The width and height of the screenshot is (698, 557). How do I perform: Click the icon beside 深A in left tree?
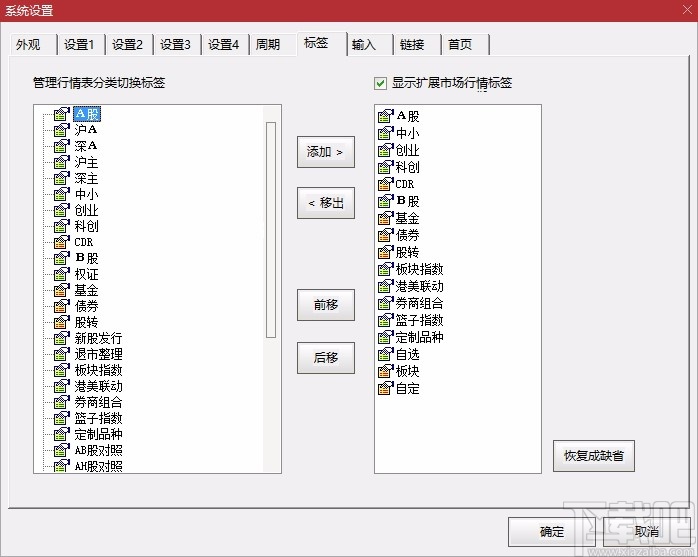click(62, 146)
